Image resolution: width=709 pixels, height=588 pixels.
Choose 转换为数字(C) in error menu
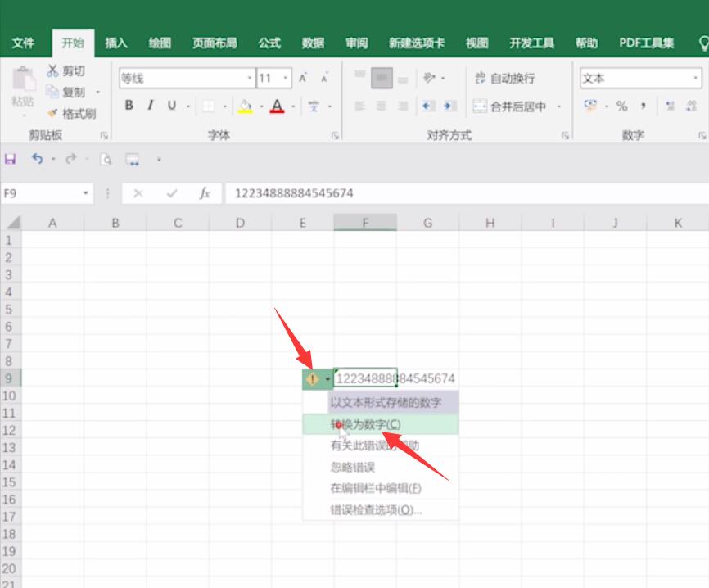tap(380, 425)
